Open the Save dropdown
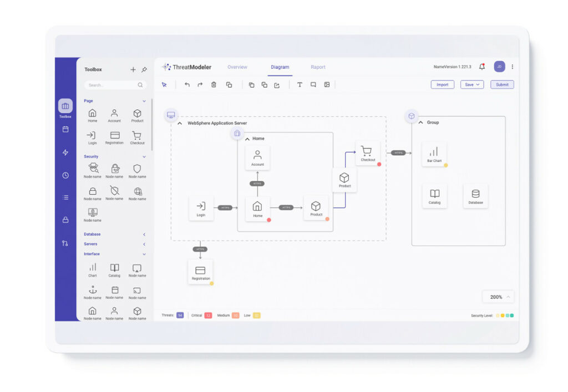 472,85
